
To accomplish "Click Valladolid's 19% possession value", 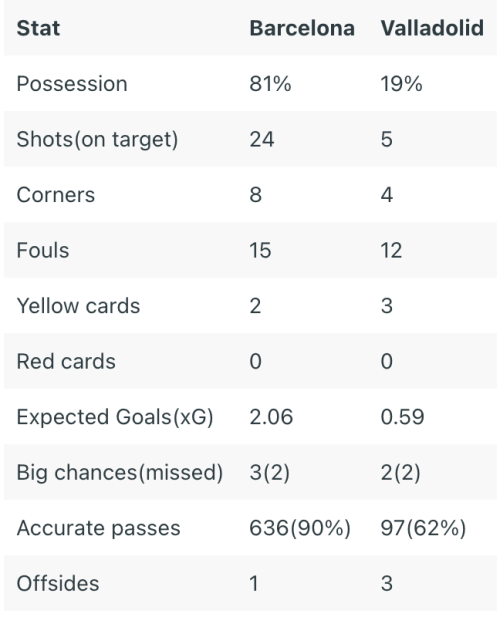I will 401,84.
